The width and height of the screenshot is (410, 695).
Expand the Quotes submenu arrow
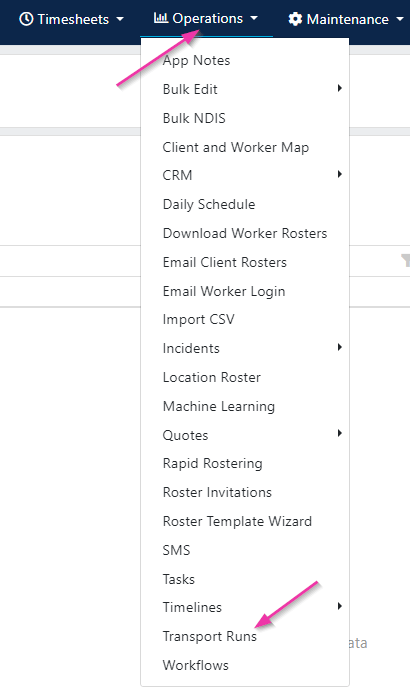[x=340, y=433]
